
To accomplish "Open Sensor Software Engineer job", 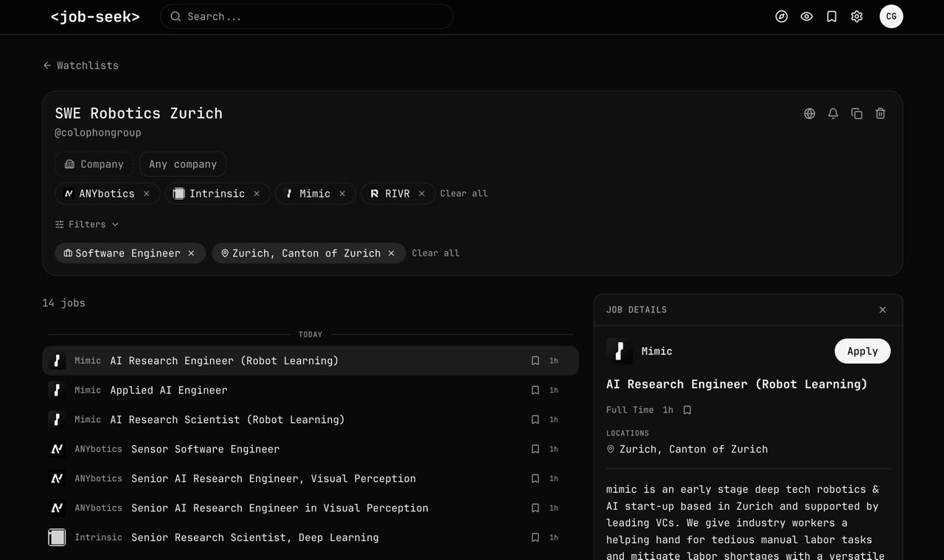I will (x=310, y=449).
